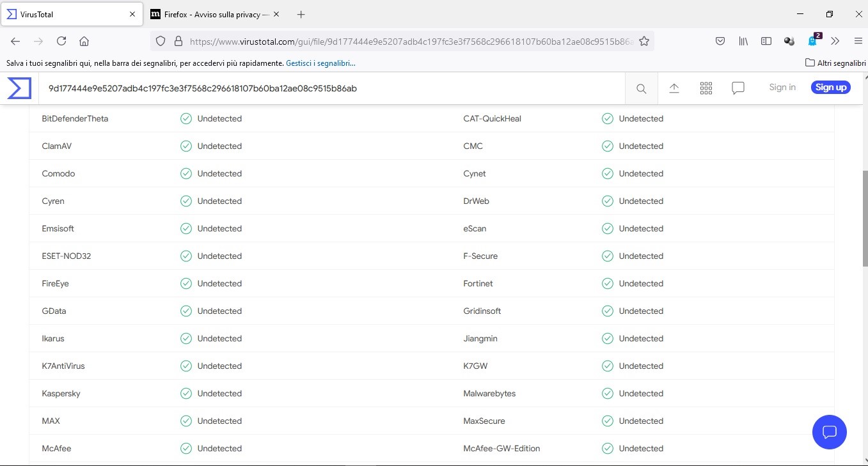This screenshot has height=466, width=868.
Task: Click the K7AntiVirus engine name
Action: pos(63,366)
